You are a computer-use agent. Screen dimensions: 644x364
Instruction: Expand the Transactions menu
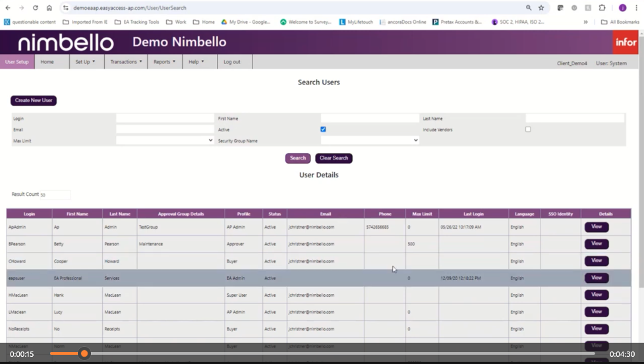pos(126,61)
